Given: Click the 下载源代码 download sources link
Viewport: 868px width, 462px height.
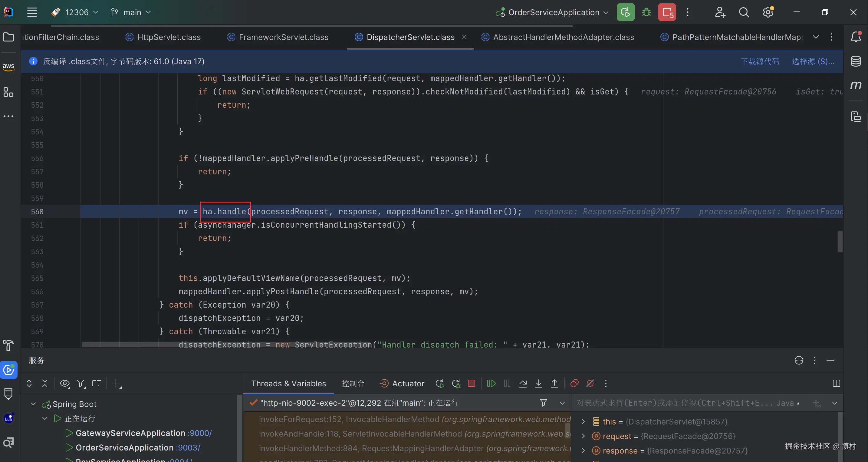Looking at the screenshot, I should click(x=760, y=61).
